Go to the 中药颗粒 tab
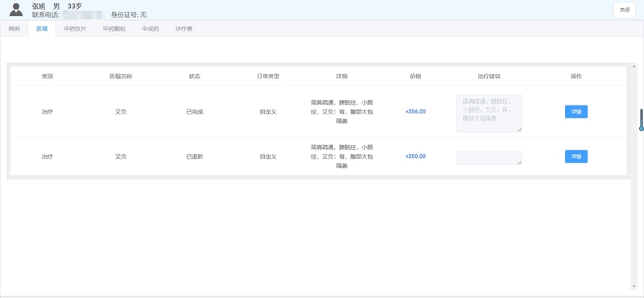The image size is (644, 298). click(114, 29)
